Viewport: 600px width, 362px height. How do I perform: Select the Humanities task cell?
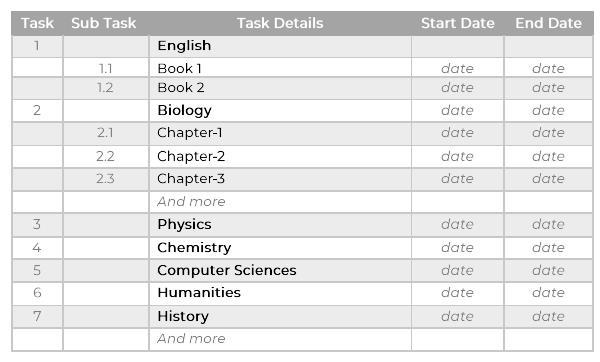(x=280, y=293)
